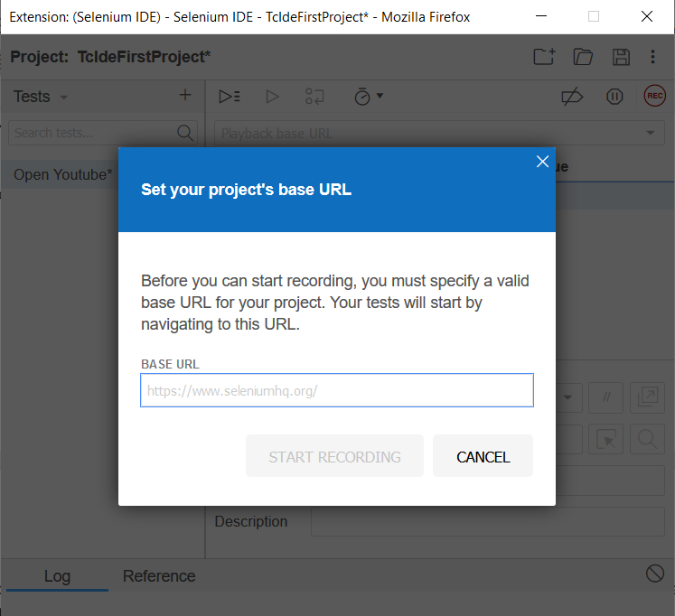Select the Open Youtube test

[63, 174]
